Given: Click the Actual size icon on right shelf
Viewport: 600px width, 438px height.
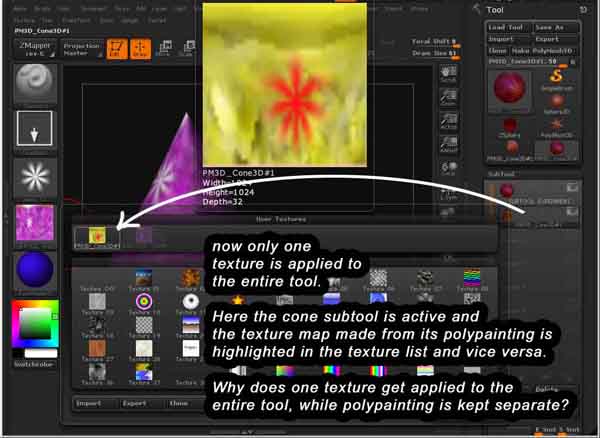Looking at the screenshot, I should pos(448,121).
